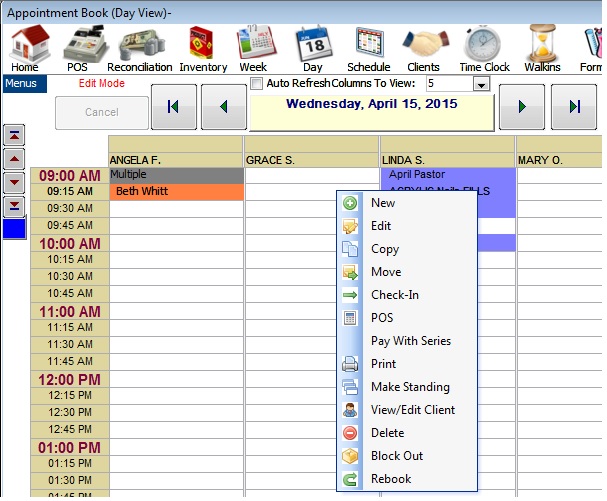
Task: Click the 11:30 AM time label
Action: click(70, 344)
